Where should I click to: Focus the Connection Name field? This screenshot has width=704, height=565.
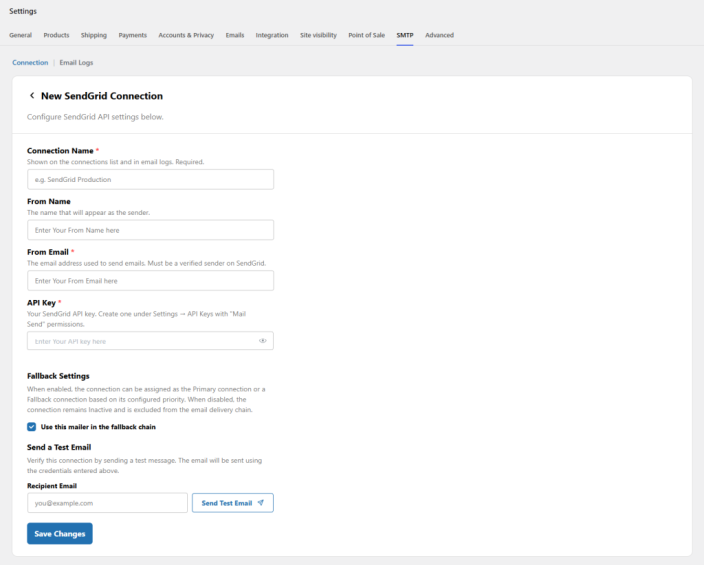150,179
